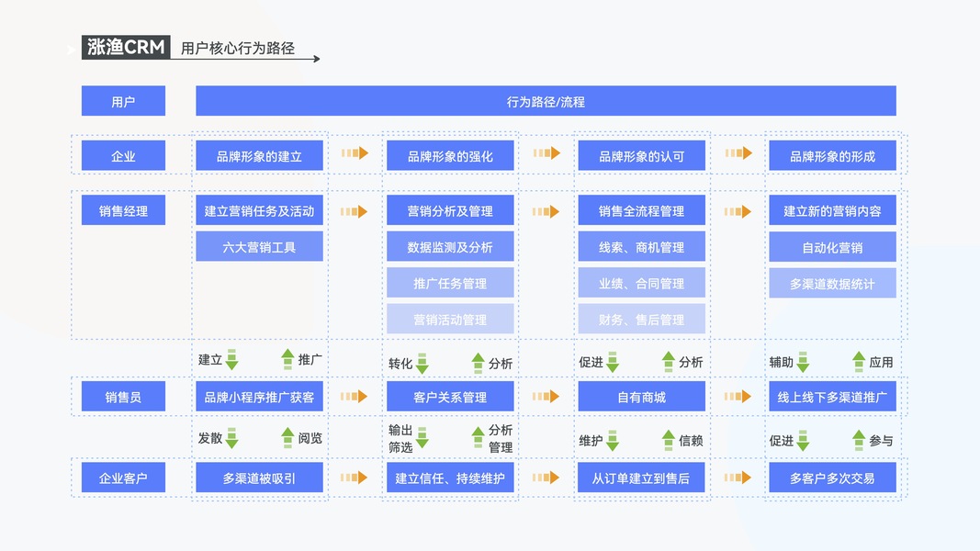Click orange arrow after 自有商城 box
980x551 pixels.
click(738, 396)
